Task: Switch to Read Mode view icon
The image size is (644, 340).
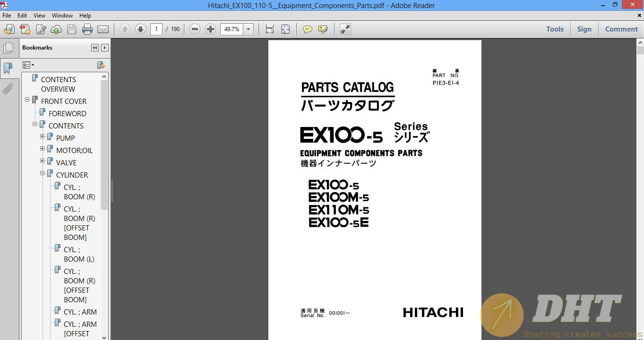Action: pos(345,29)
